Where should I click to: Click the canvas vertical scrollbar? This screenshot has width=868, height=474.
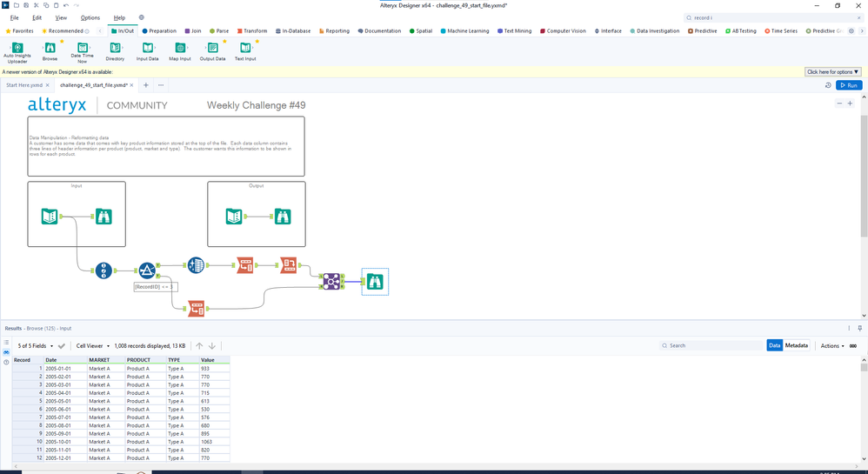[865, 176]
